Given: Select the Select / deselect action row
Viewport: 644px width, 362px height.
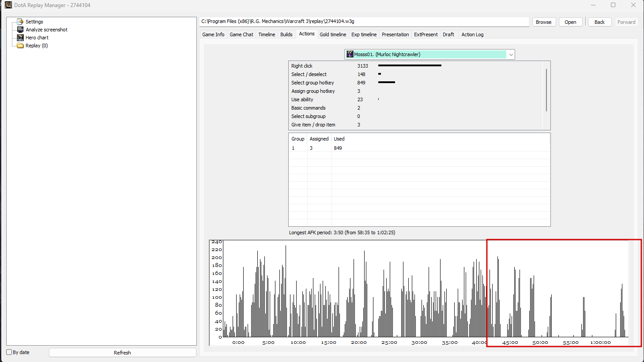Looking at the screenshot, I should point(416,74).
